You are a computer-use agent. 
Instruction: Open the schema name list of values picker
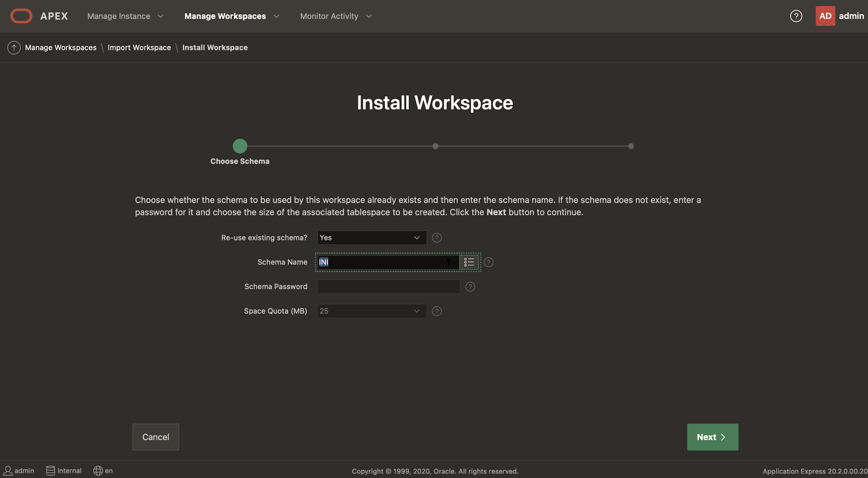click(x=469, y=262)
